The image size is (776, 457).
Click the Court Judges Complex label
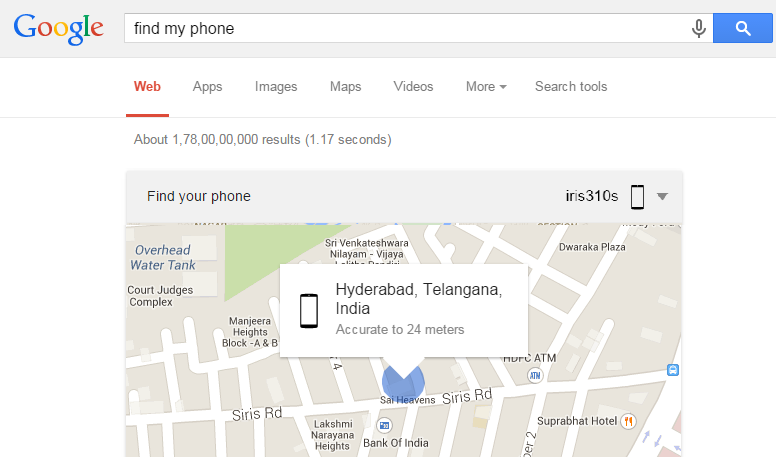coord(159,296)
